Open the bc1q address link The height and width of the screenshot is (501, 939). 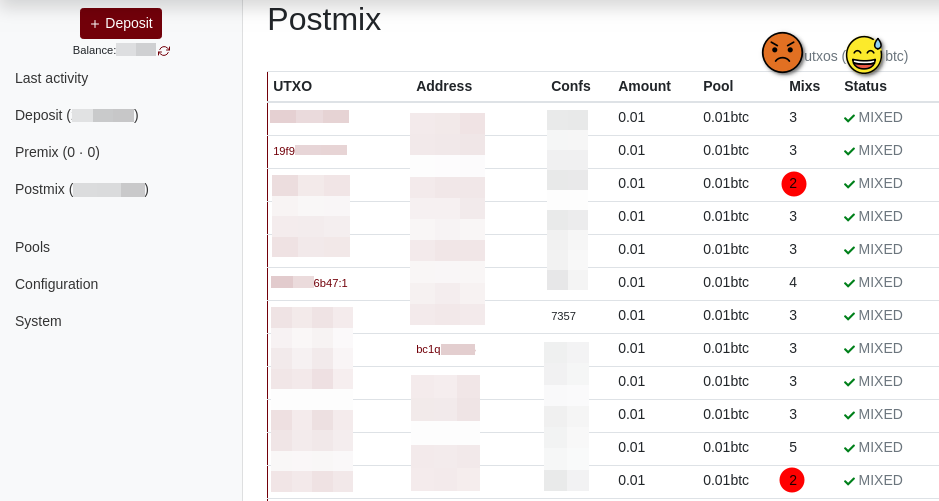446,349
